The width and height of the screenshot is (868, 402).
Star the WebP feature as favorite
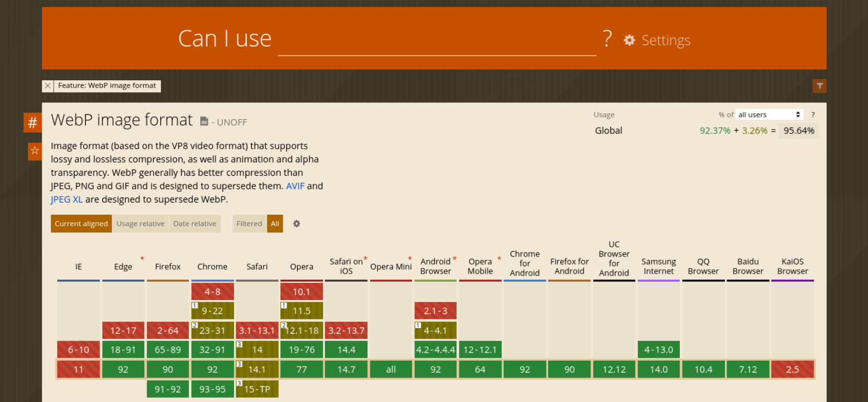click(35, 151)
